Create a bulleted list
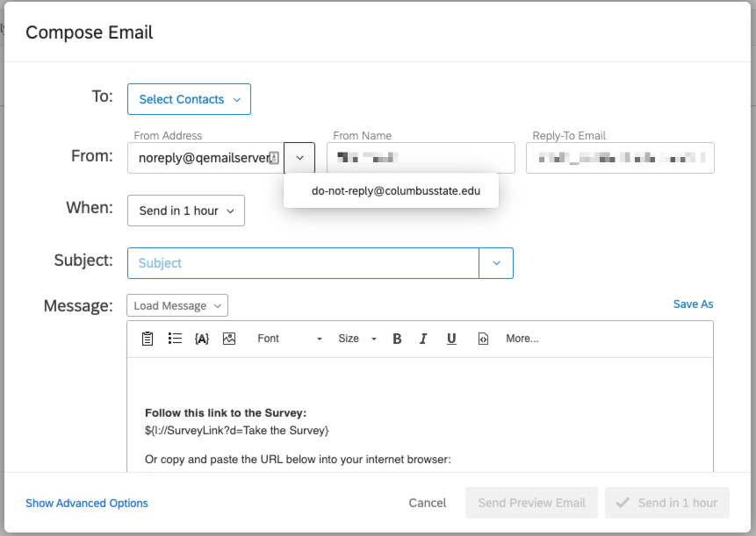Screen dimensions: 756x536 point(174,338)
